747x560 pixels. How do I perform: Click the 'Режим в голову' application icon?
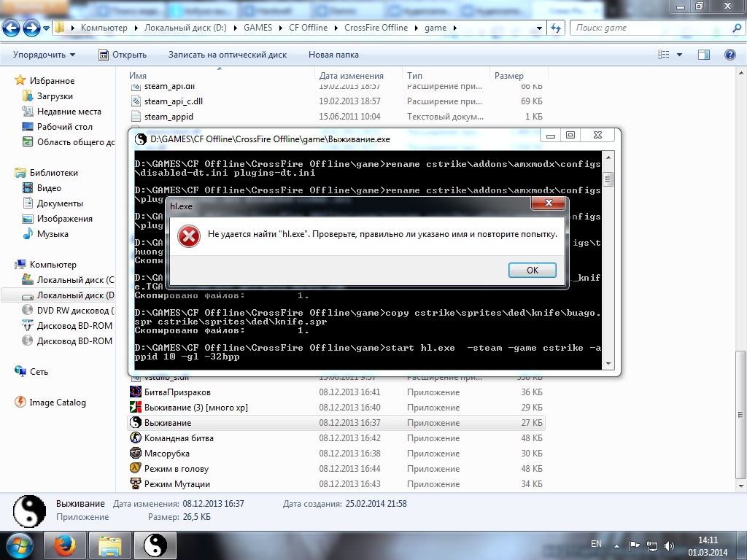click(136, 468)
